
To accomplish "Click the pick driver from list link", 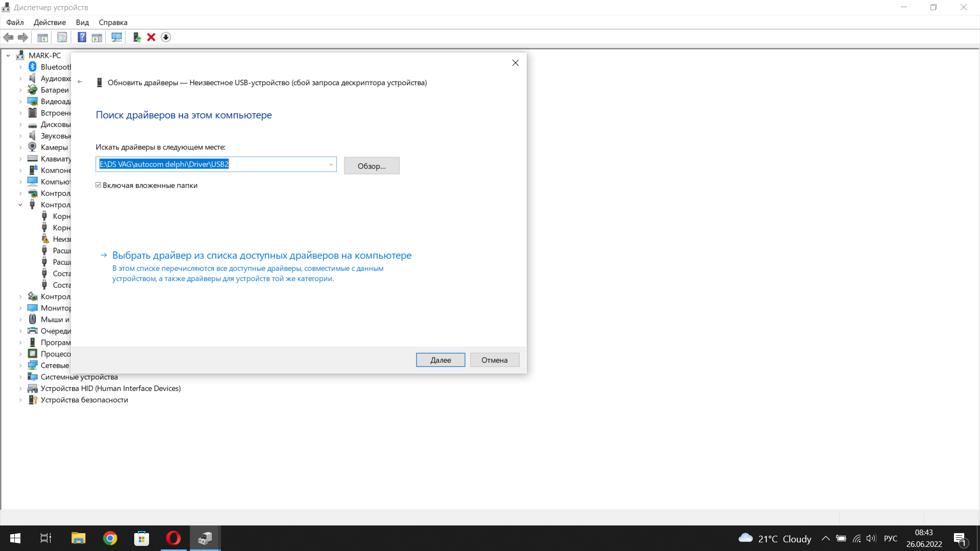I will 261,256.
